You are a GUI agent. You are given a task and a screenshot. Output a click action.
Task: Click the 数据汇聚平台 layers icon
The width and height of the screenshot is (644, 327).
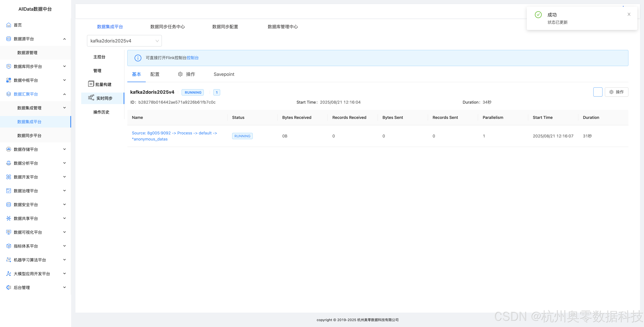point(8,94)
